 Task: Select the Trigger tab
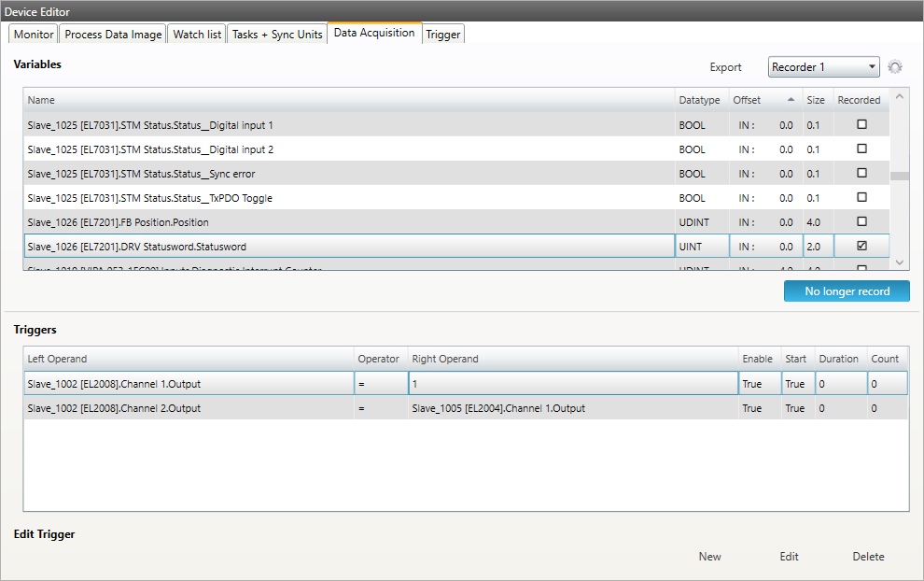[x=443, y=35]
